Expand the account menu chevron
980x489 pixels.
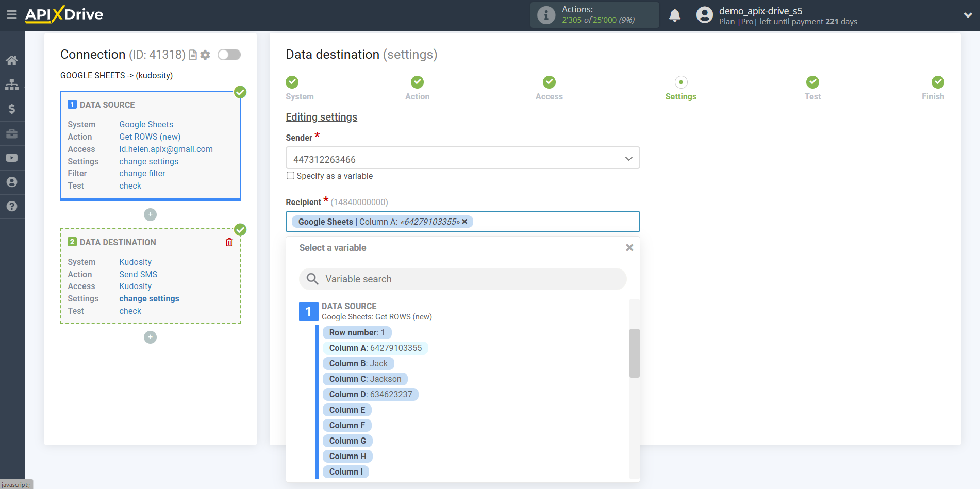(x=968, y=15)
